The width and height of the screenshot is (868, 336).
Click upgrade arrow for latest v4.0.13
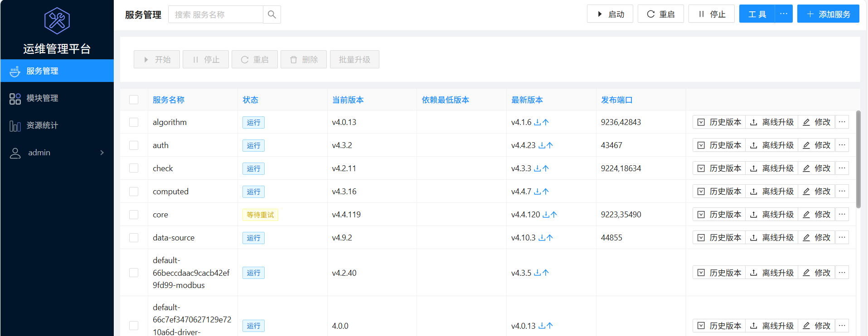point(550,326)
